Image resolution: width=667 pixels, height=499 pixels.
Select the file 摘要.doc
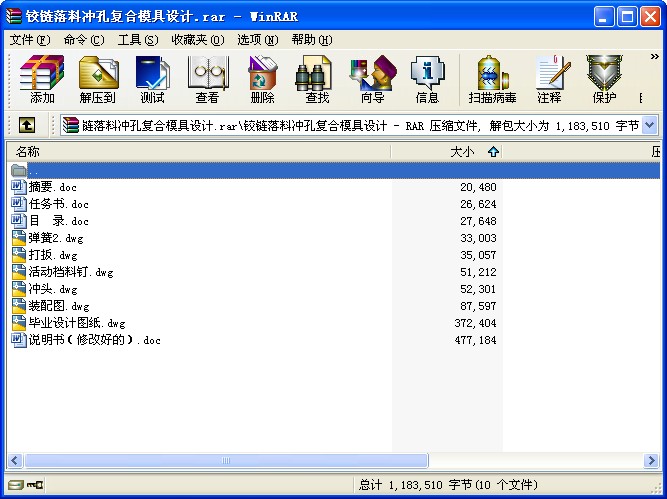point(53,187)
